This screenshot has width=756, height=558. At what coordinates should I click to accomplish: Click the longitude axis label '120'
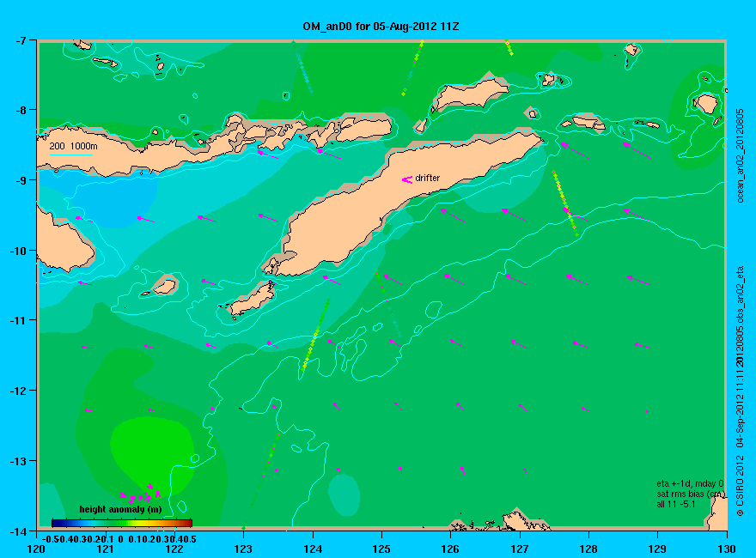point(37,549)
